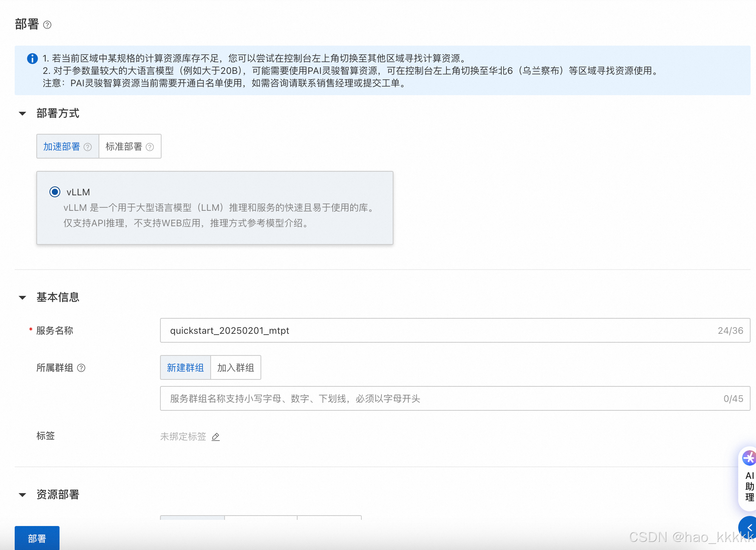This screenshot has height=550, width=756.
Task: Click the service group name input field
Action: [455, 398]
